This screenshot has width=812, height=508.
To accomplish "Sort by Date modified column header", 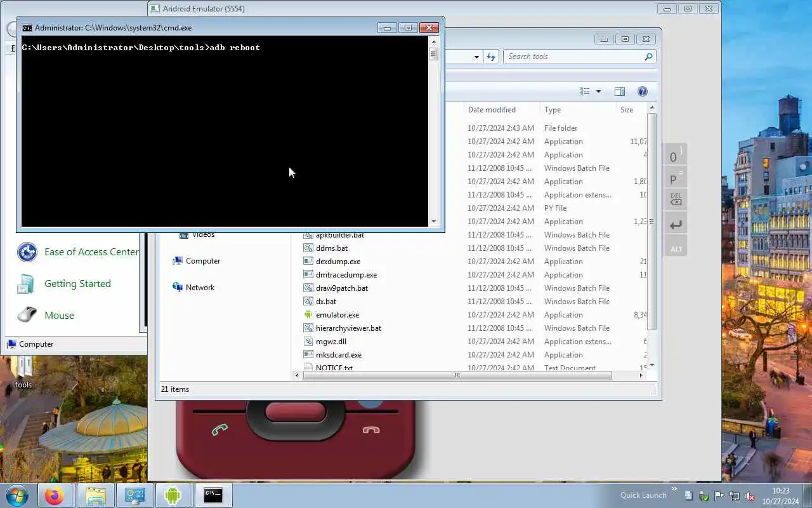I will click(x=492, y=110).
